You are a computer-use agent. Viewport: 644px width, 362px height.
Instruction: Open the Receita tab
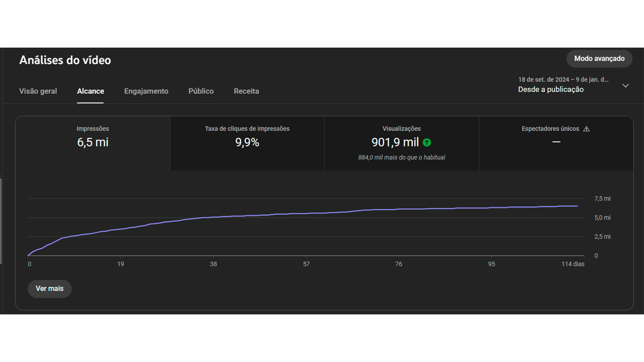click(x=246, y=91)
